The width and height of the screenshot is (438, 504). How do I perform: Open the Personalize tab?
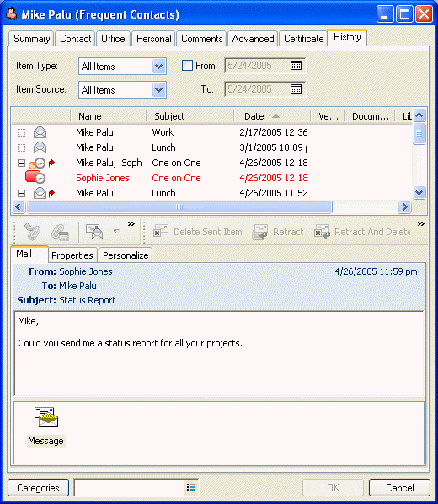coord(126,255)
